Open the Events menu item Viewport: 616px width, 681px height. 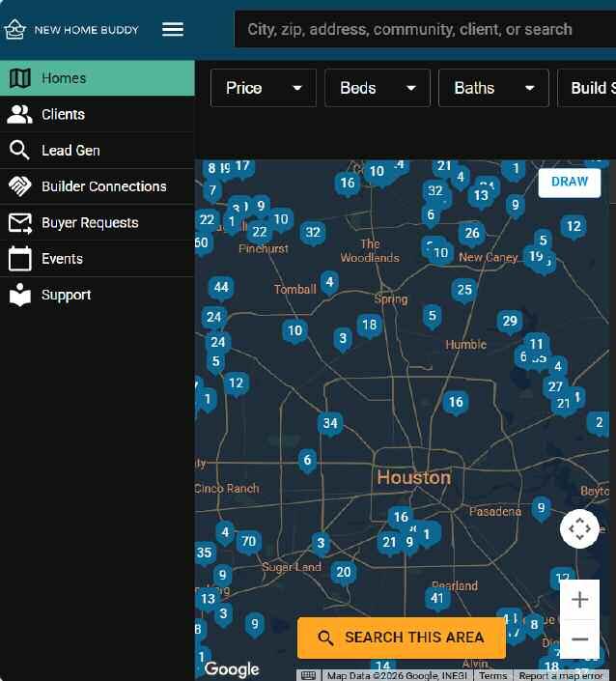point(98,259)
